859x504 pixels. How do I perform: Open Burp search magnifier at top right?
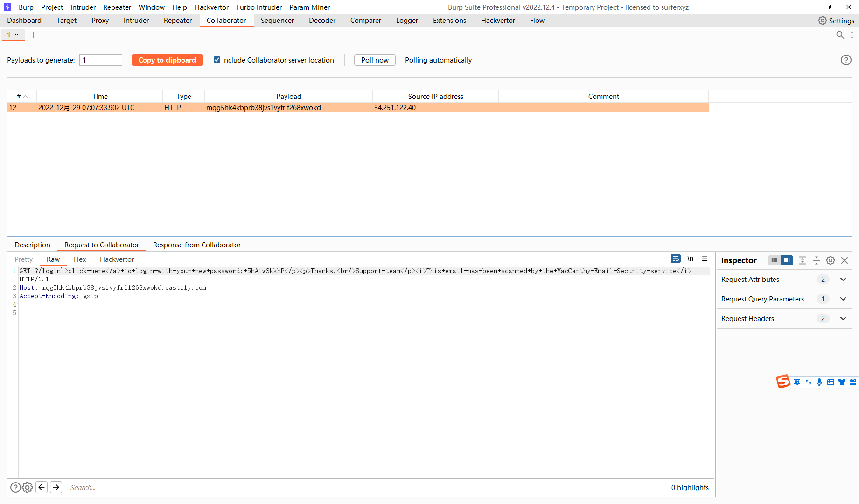[840, 35]
